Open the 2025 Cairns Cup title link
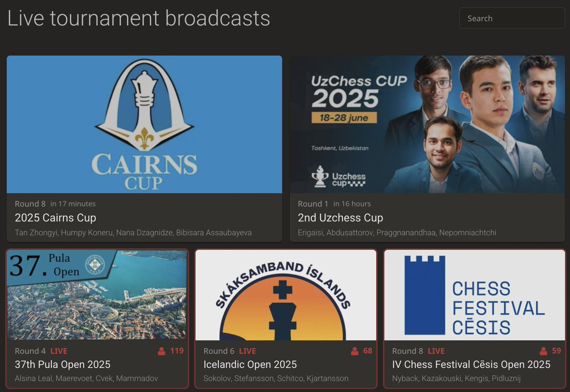The width and height of the screenshot is (570, 392). tap(56, 218)
